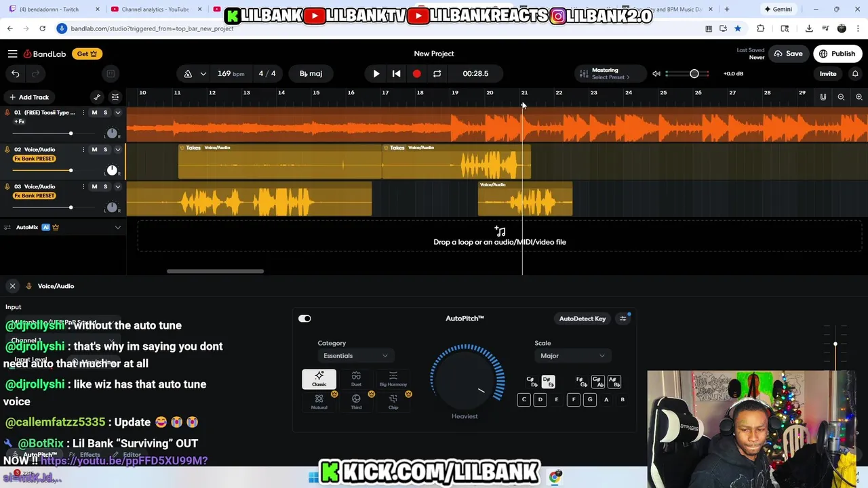Open metronome options dropdown arrow

pos(203,73)
